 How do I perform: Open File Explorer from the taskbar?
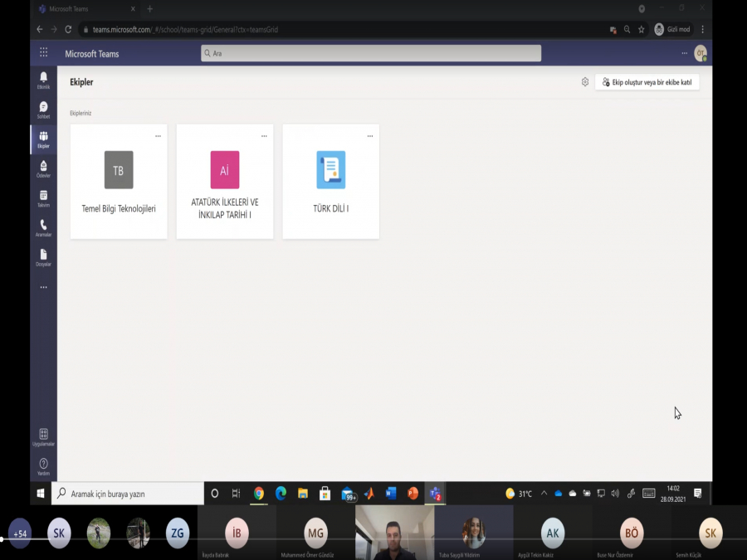(302, 494)
